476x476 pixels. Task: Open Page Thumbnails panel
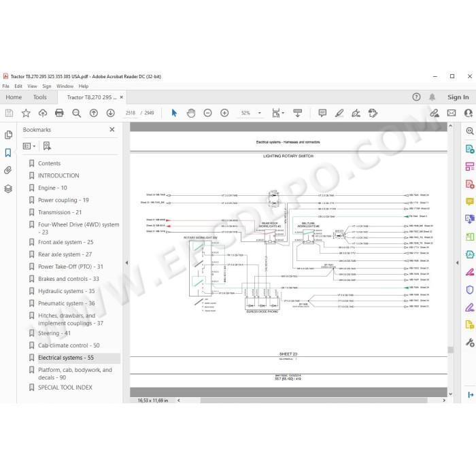tap(8, 135)
